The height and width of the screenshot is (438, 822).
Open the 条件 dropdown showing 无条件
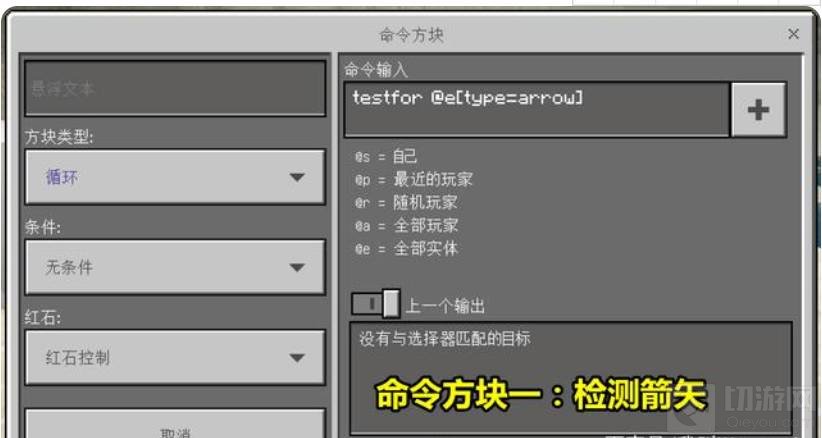click(175, 267)
